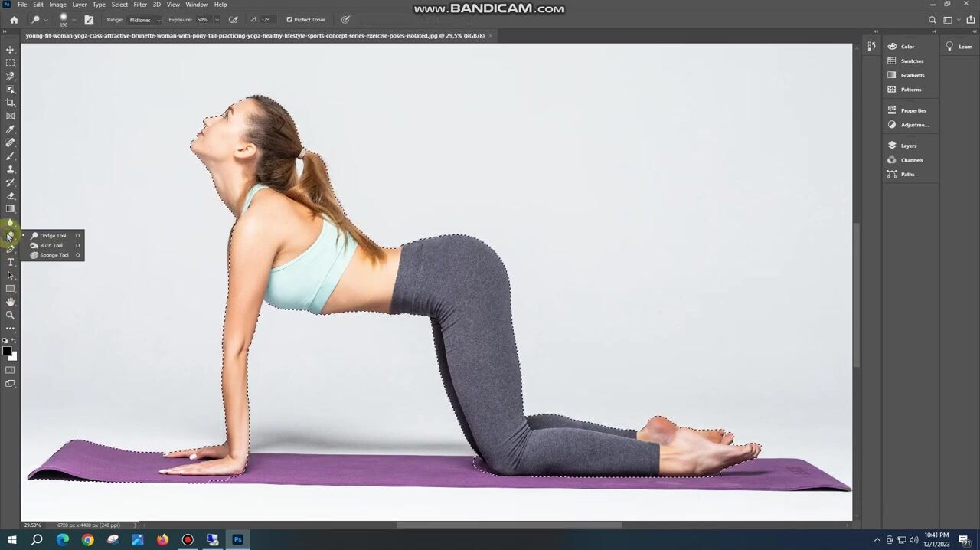Toggle airbrush-style build-up effect
This screenshot has height=550, width=980.
[x=234, y=20]
